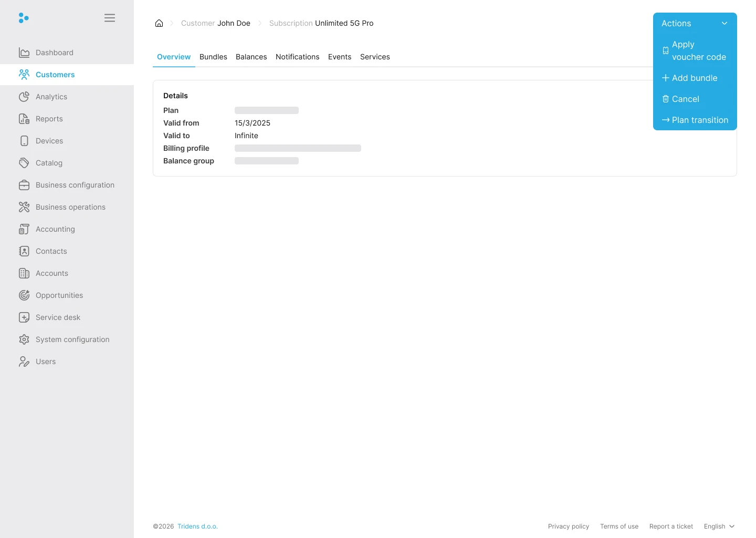Open the Catalog section via its tag icon
This screenshot has height=538, width=756.
coord(24,163)
